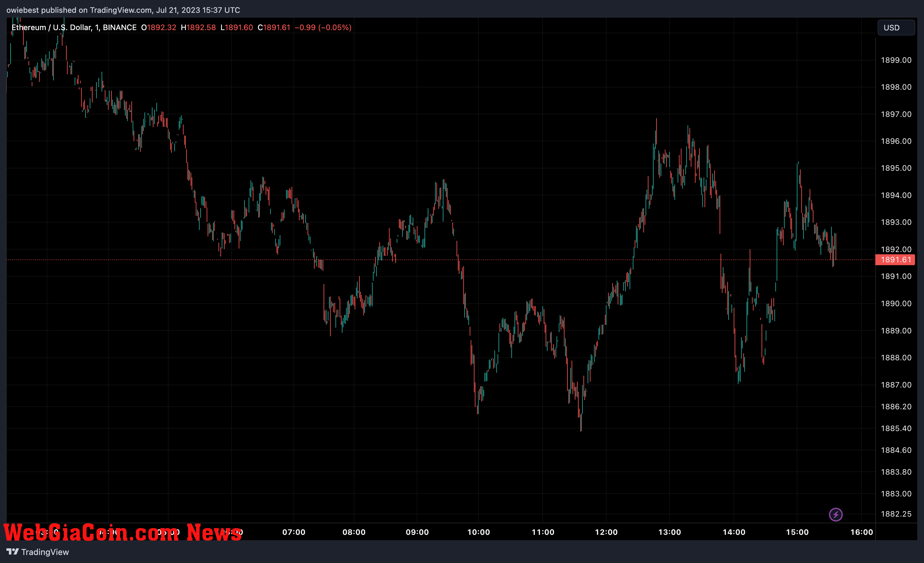The width and height of the screenshot is (924, 563).
Task: Open the USD currency selector
Action: 896,28
